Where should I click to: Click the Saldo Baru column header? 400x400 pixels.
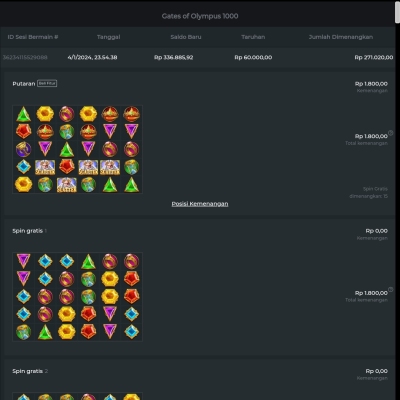click(x=186, y=37)
